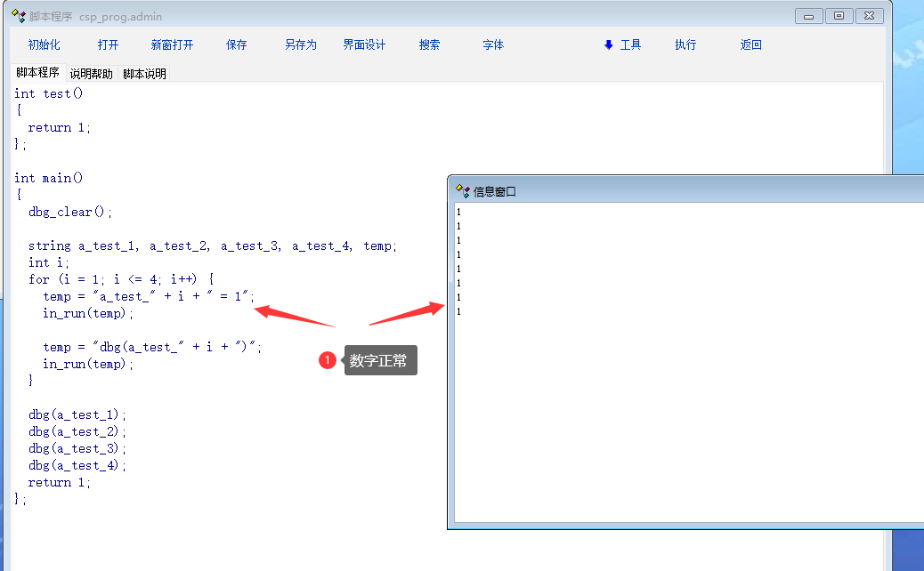924x571 pixels.
Task: Click the 初始化 toolbar button
Action: 44,44
